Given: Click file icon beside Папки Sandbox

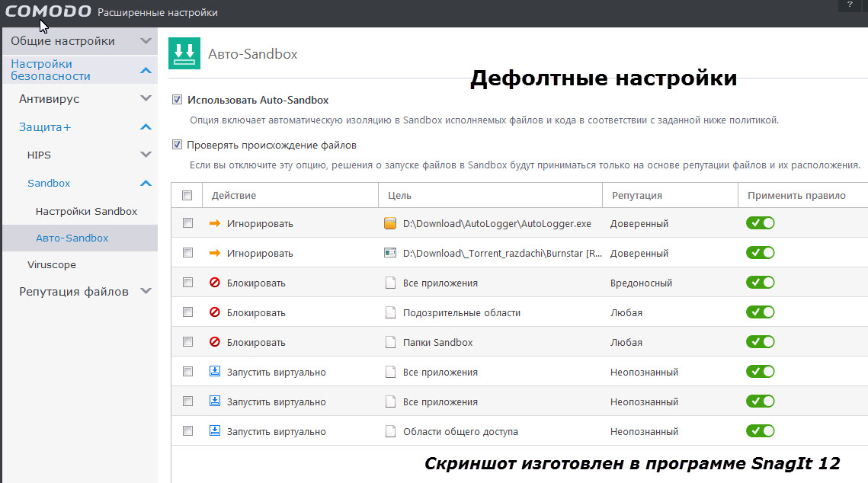Looking at the screenshot, I should point(390,342).
